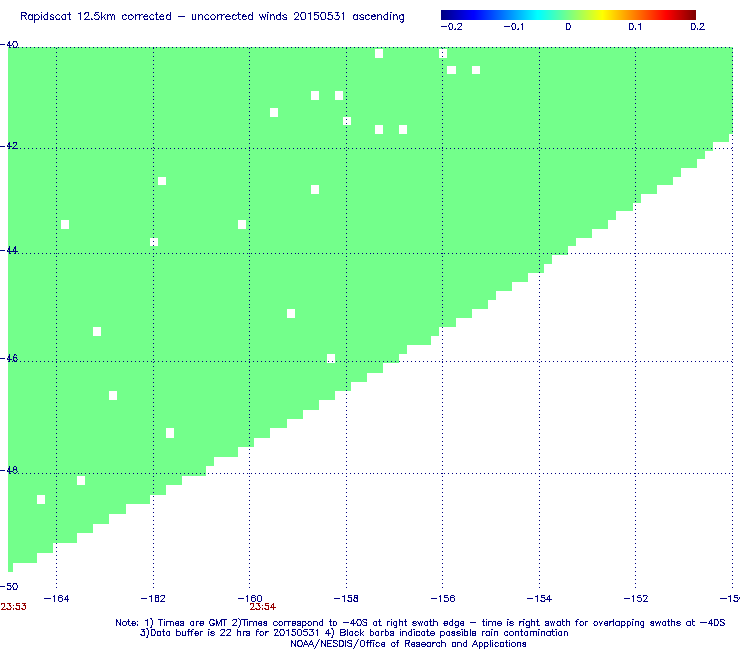The width and height of the screenshot is (740, 650).
Task: Click the Rapidscat 12.5km plot title
Action: (x=212, y=17)
